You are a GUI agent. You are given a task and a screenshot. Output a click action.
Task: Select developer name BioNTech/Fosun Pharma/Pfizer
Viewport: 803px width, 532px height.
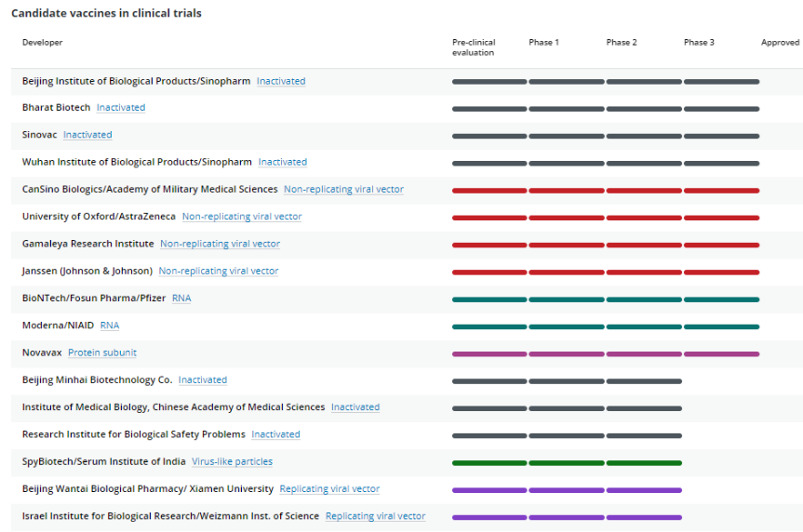[x=94, y=298]
